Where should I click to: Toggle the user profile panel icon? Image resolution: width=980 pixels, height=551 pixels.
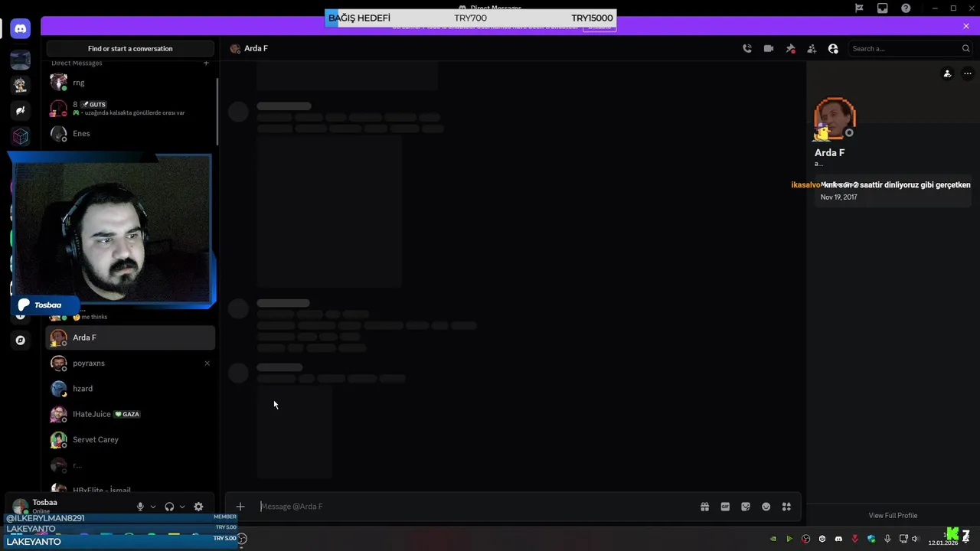pos(833,48)
